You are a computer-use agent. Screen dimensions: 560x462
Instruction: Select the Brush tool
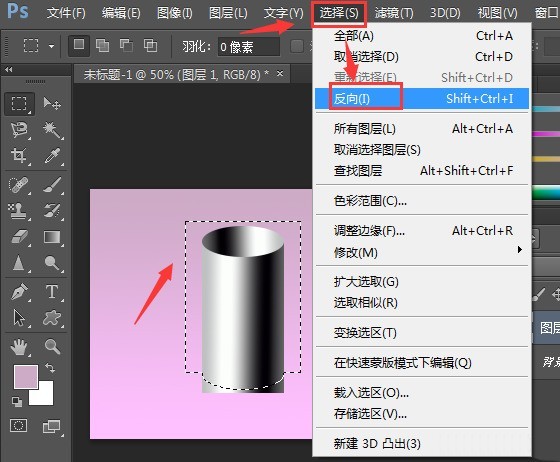tap(52, 185)
